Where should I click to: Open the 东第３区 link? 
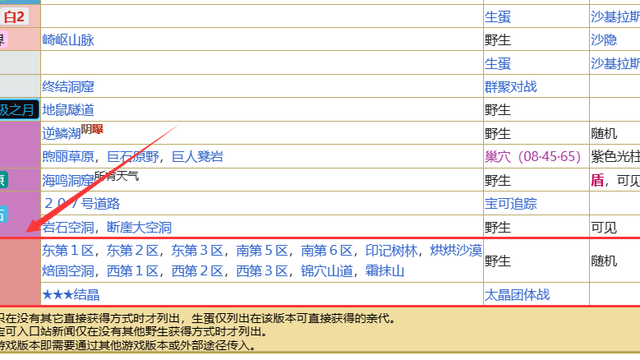pos(198,251)
